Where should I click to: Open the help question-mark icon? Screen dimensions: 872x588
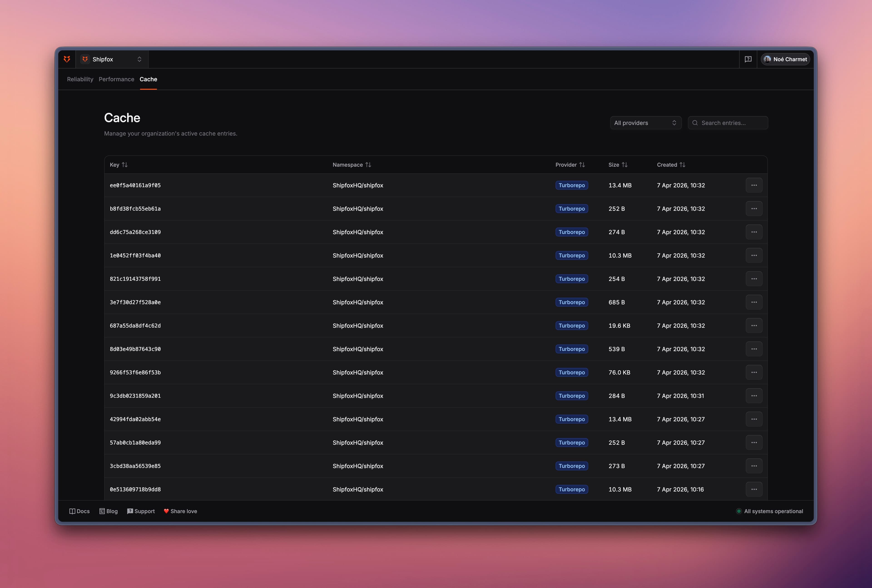click(748, 59)
